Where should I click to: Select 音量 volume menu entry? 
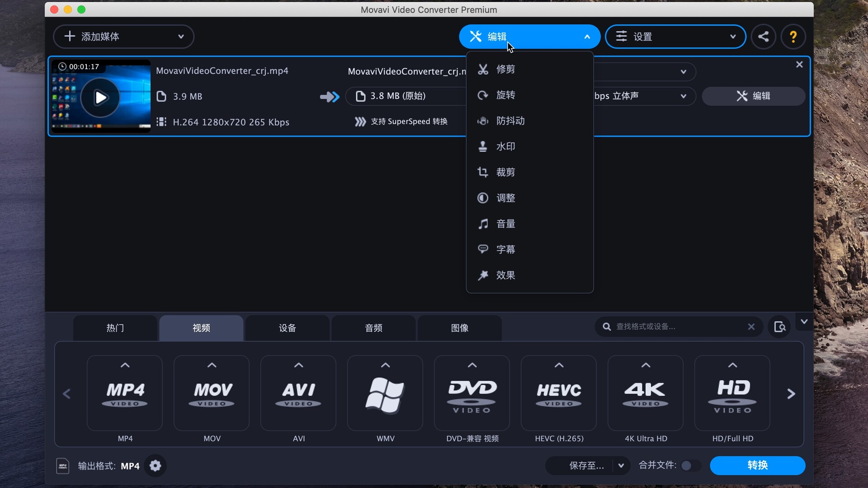[x=529, y=224]
